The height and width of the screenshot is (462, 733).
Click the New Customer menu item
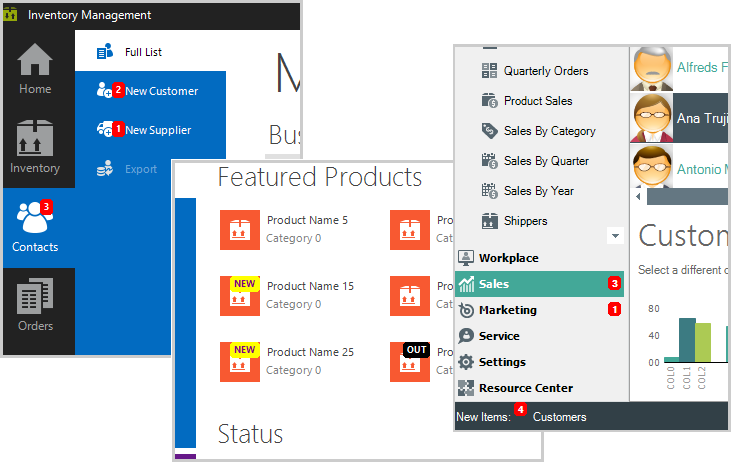pyautogui.click(x=160, y=91)
